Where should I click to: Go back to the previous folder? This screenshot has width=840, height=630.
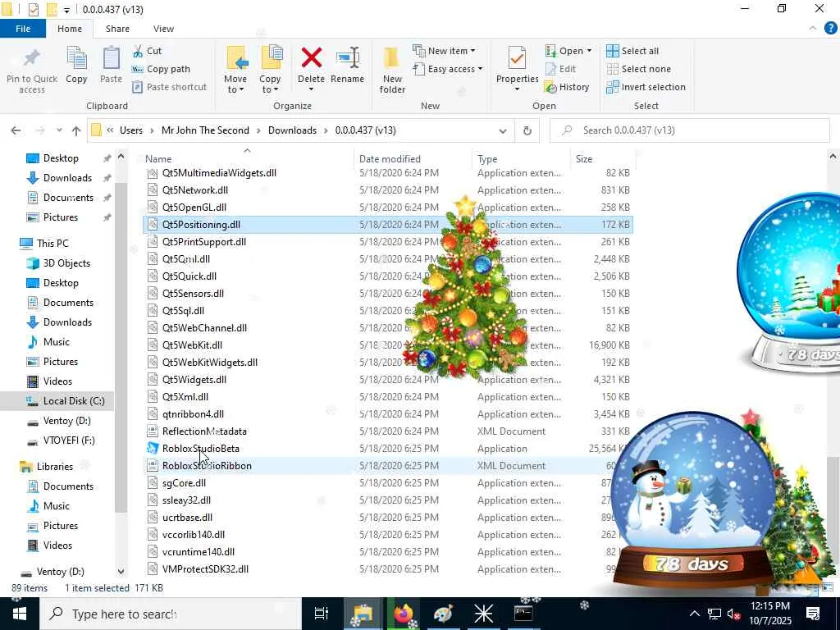pos(16,130)
